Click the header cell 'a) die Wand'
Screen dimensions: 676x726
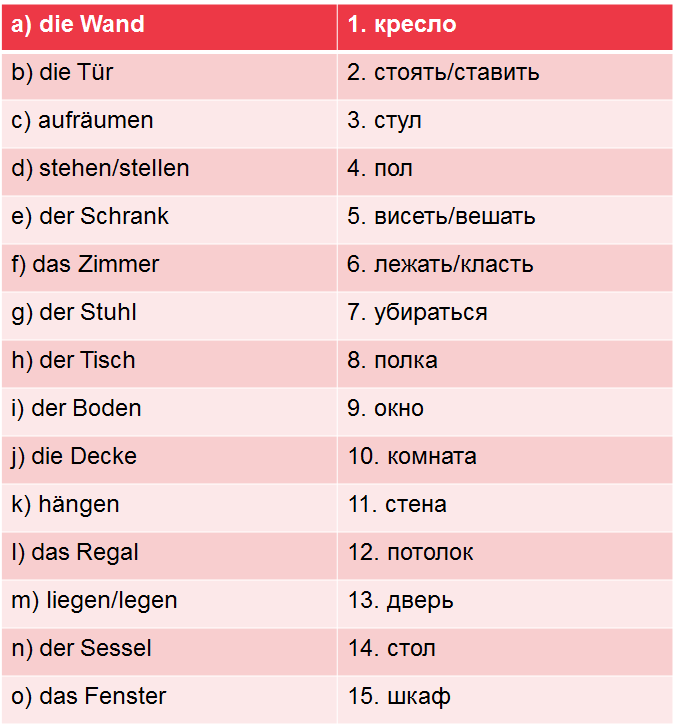[x=168, y=25]
